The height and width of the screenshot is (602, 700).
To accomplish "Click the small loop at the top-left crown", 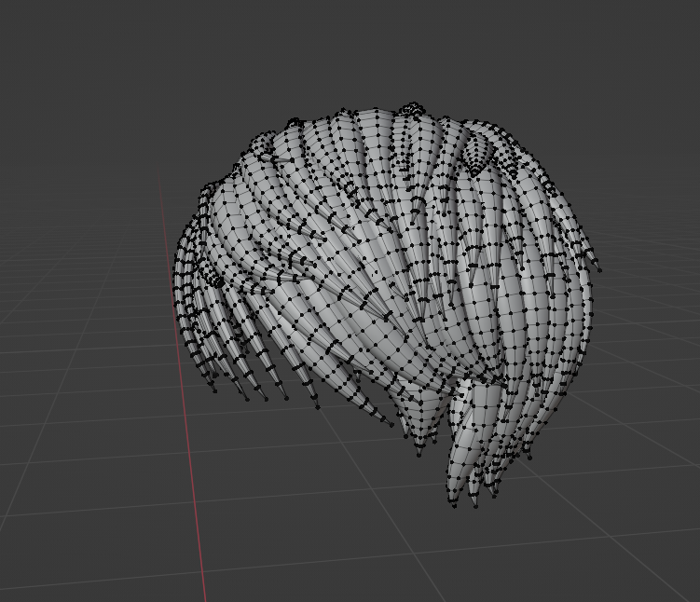I will (293, 123).
